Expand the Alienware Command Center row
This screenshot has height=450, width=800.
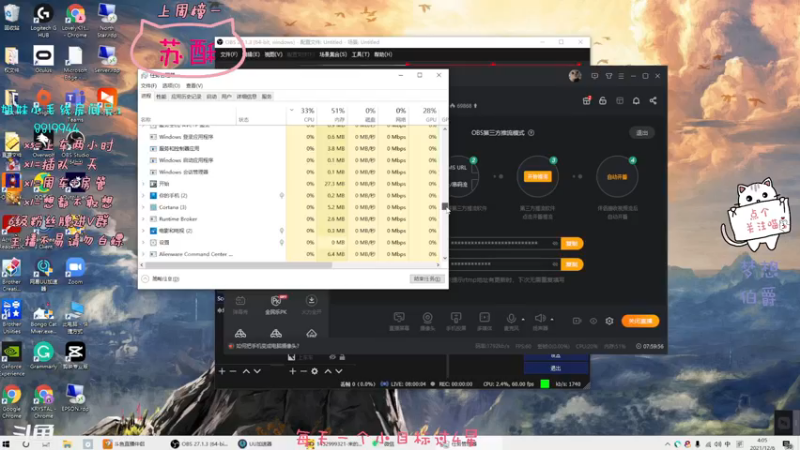[x=143, y=254]
